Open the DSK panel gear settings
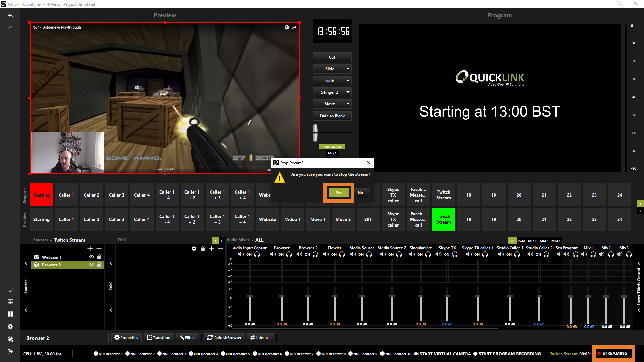This screenshot has height=362, width=644. (x=194, y=249)
